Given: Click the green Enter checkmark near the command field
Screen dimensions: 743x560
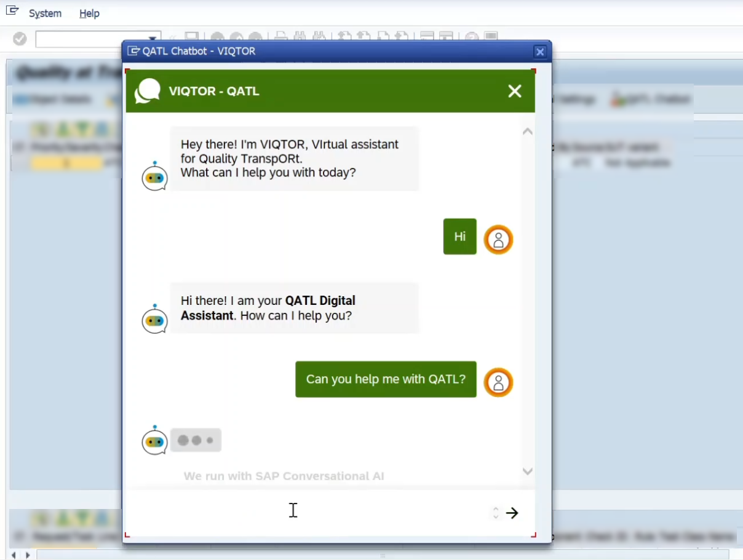Looking at the screenshot, I should [x=19, y=38].
